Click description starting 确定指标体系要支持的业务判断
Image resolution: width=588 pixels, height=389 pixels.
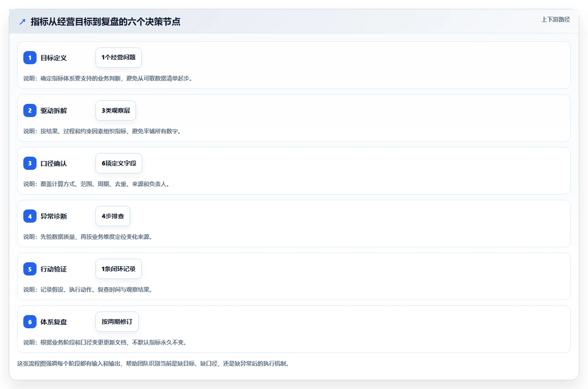108,78
